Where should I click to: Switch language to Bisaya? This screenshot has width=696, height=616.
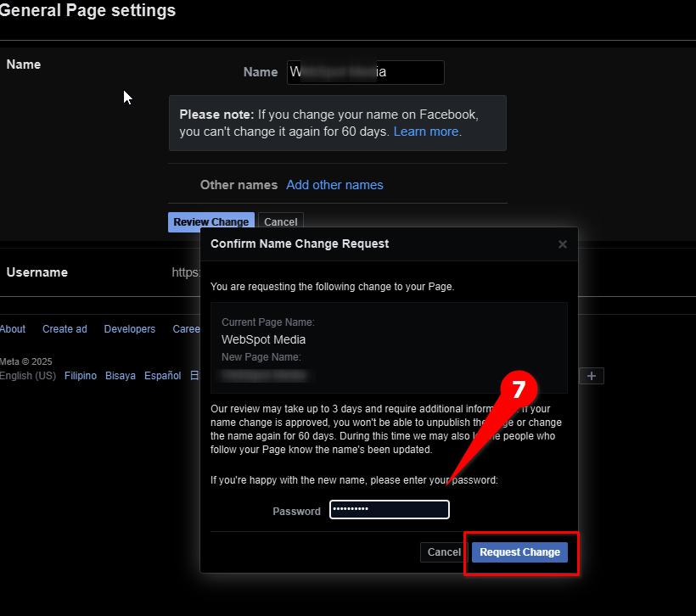pos(121,376)
